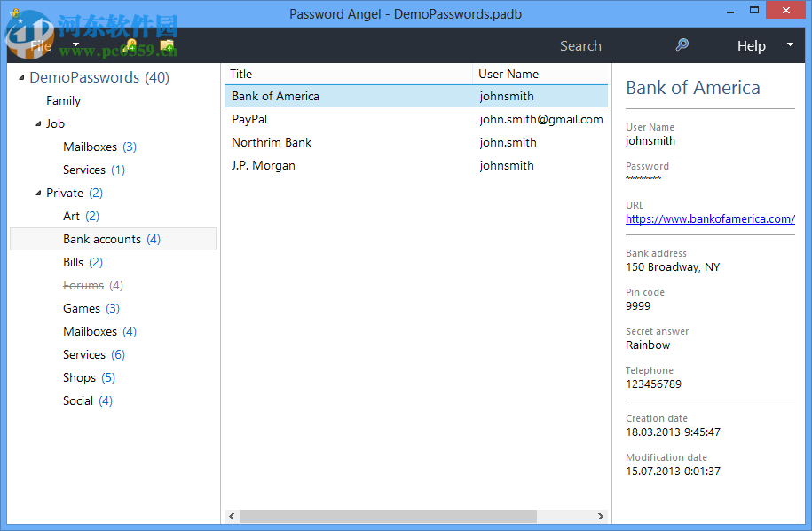Click the add new password key icon
The width and height of the screenshot is (812, 531).
tap(130, 44)
